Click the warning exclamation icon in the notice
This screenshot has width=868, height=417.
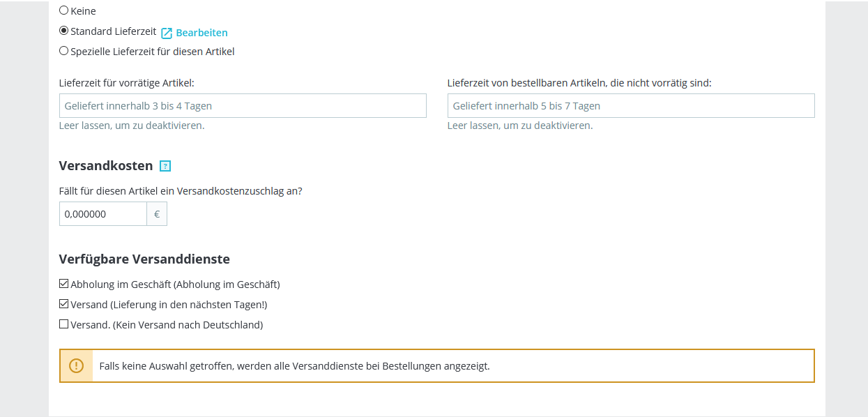tap(76, 365)
